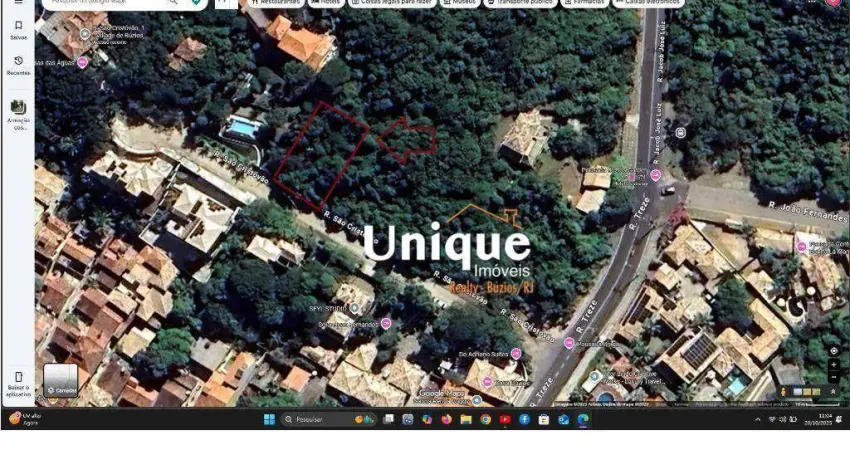This screenshot has width=850, height=450.
Task: Filter by Restaurantes chip
Action: coord(277,2)
